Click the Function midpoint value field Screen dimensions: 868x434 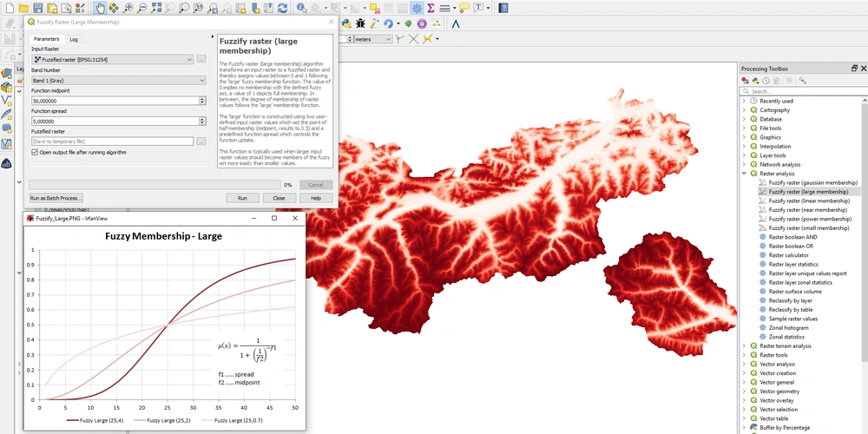[115, 101]
